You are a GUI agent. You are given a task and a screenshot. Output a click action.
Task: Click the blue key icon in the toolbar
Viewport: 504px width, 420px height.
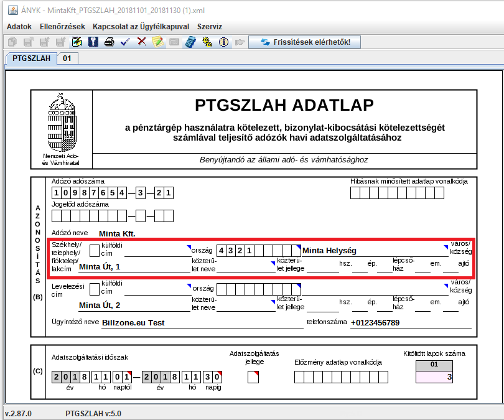pos(93,42)
